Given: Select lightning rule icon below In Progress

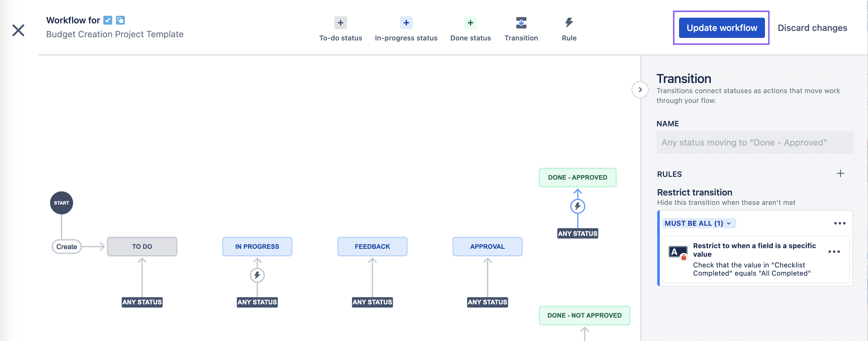Looking at the screenshot, I should pyautogui.click(x=257, y=275).
